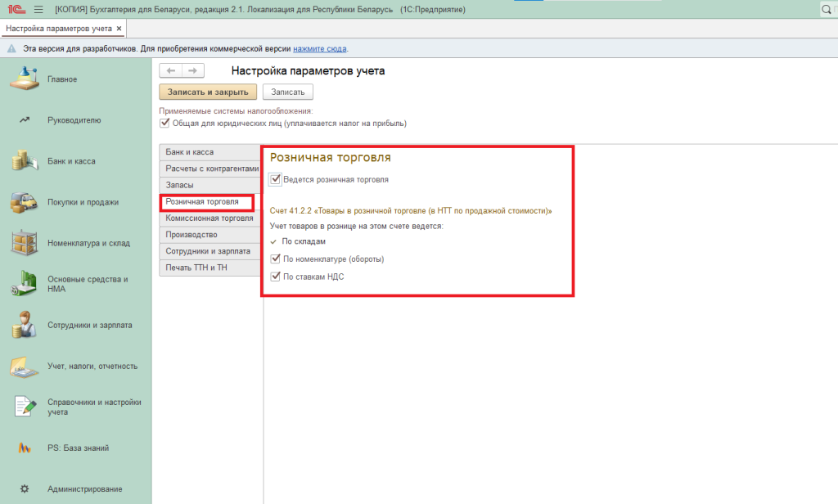Image resolution: width=838 pixels, height=504 pixels.
Task: Toggle Общая для юридических лиц checkbox
Action: [x=165, y=124]
